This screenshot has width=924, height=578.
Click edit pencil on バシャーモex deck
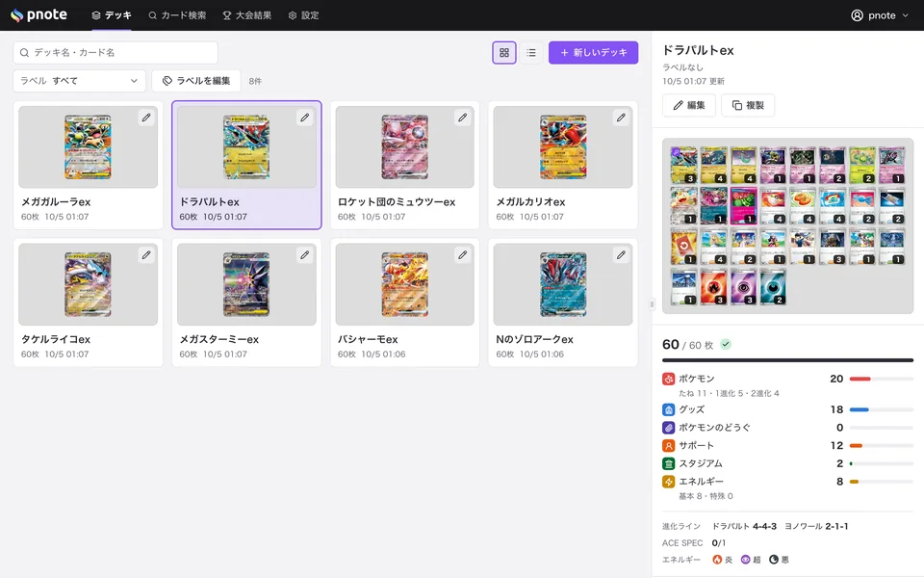(x=463, y=254)
